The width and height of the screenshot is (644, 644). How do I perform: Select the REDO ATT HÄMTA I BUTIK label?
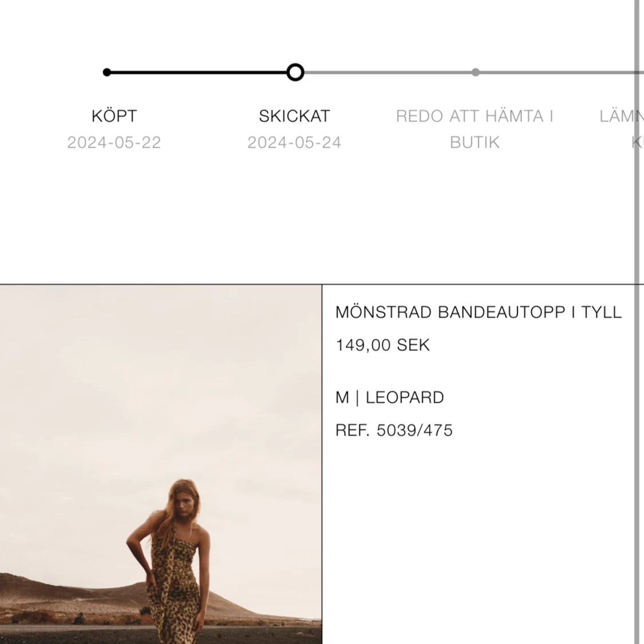point(475,129)
